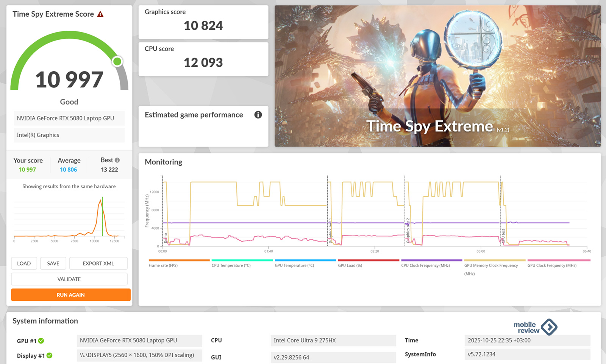Click the info icon next to Estimated game performance

tap(258, 115)
